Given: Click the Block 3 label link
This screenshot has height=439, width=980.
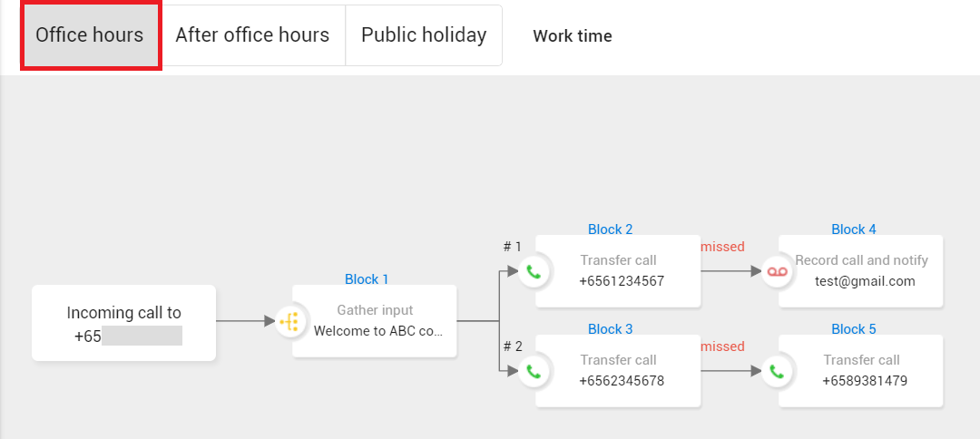Looking at the screenshot, I should [x=611, y=329].
